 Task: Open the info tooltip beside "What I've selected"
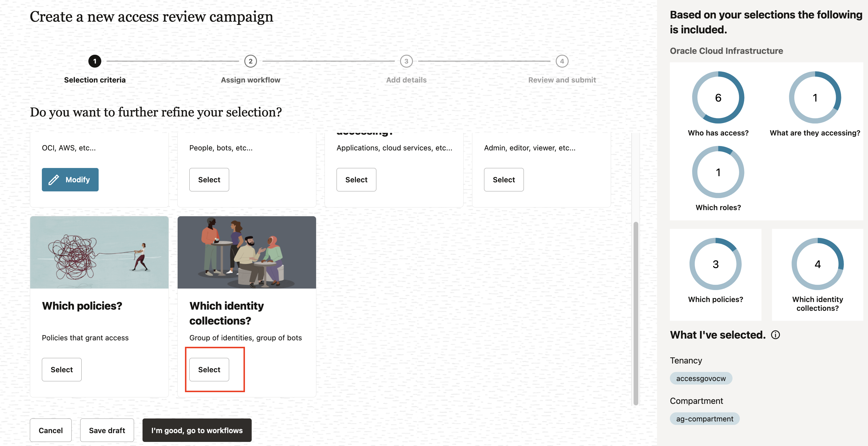(x=775, y=335)
